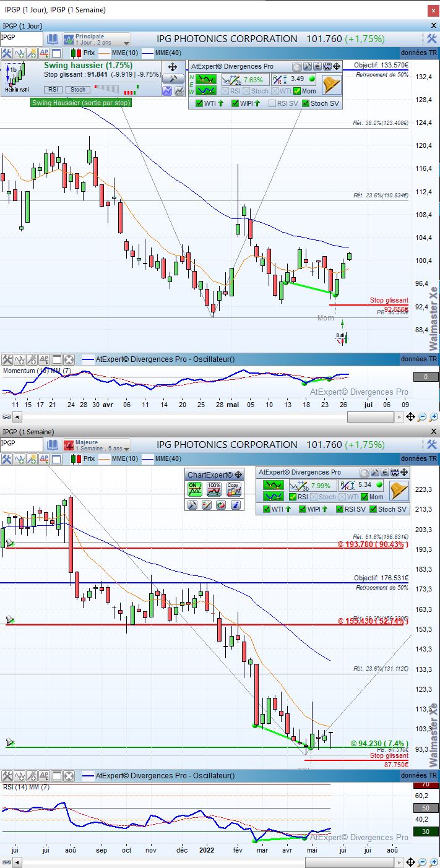
Task: Click the ChartExpert 100% zoom icon
Action: 214,490
